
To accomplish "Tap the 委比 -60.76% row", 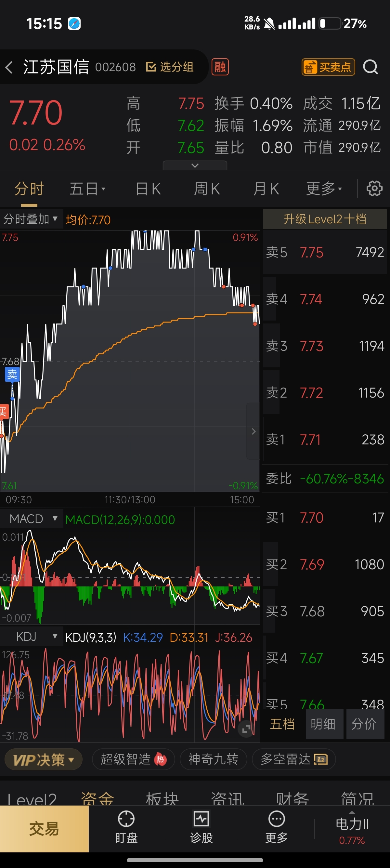I will coord(325,479).
